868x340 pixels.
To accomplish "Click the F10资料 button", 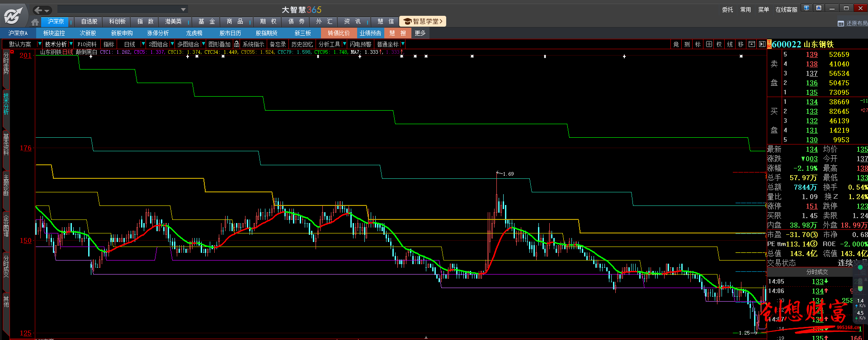I will (87, 44).
